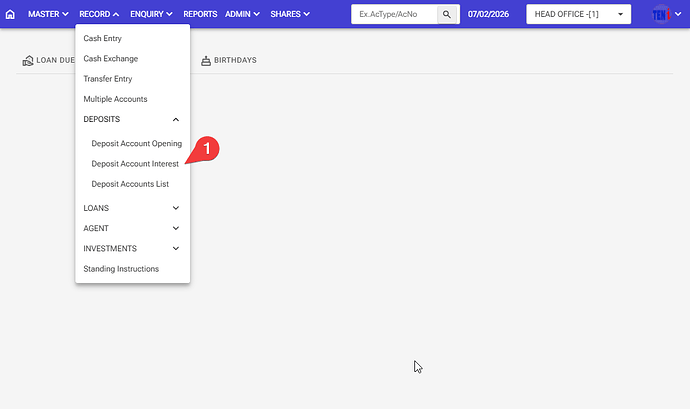The height and width of the screenshot is (409, 690).
Task: Open the SHARES dropdown menu
Action: tap(289, 15)
